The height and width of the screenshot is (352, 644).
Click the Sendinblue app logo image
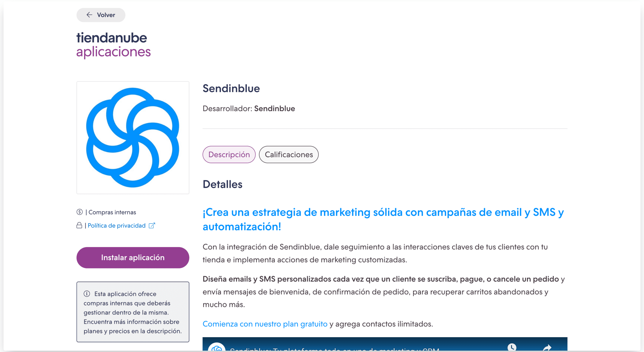coord(133,137)
